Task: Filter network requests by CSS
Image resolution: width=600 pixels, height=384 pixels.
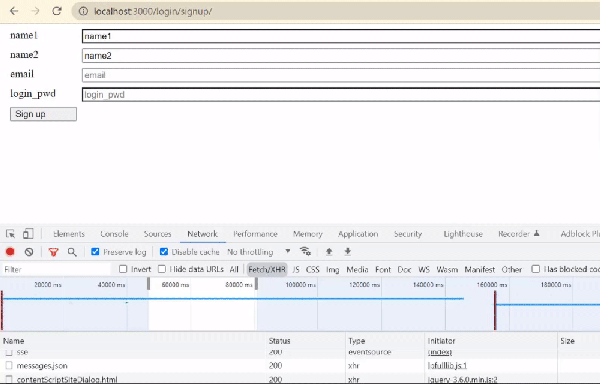Action: [312, 269]
